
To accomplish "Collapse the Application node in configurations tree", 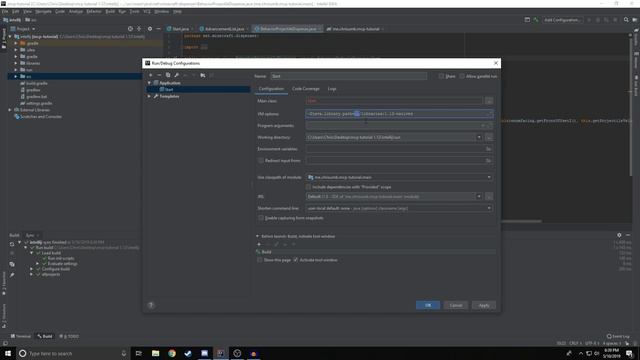I will click(149, 83).
